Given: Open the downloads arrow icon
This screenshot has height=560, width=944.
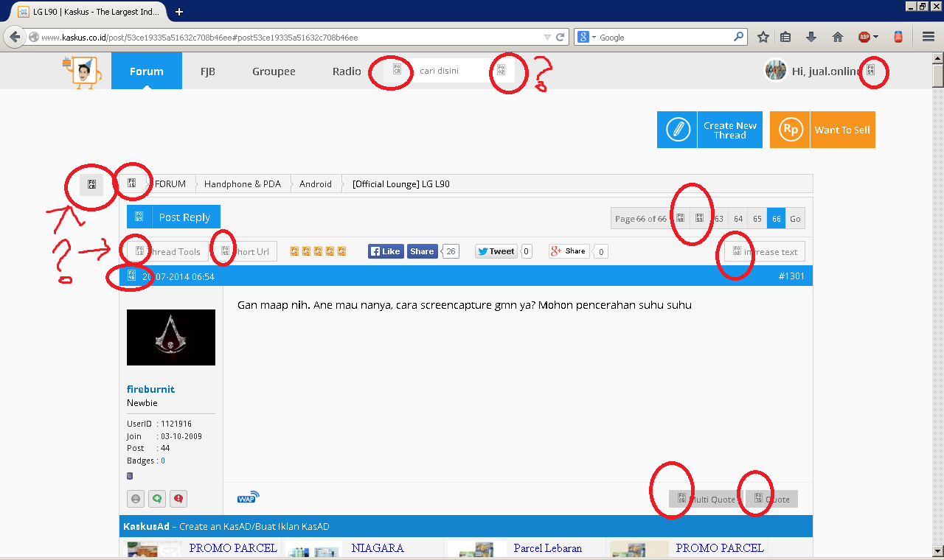Looking at the screenshot, I should pos(811,37).
